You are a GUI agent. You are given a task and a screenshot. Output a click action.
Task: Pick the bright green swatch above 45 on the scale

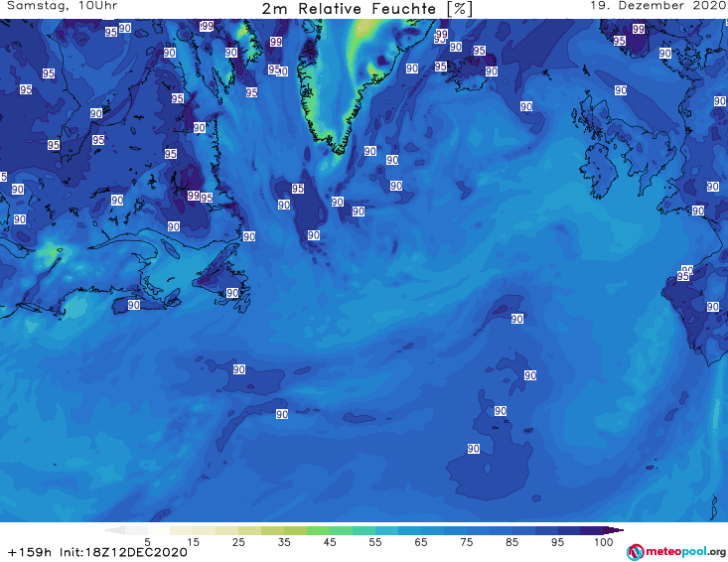point(318,530)
